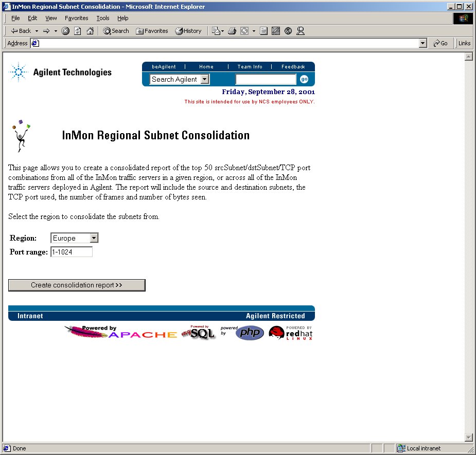Image resolution: width=476 pixels, height=455 pixels.
Task: Expand the Address bar dropdown arrow
Action: (423, 43)
